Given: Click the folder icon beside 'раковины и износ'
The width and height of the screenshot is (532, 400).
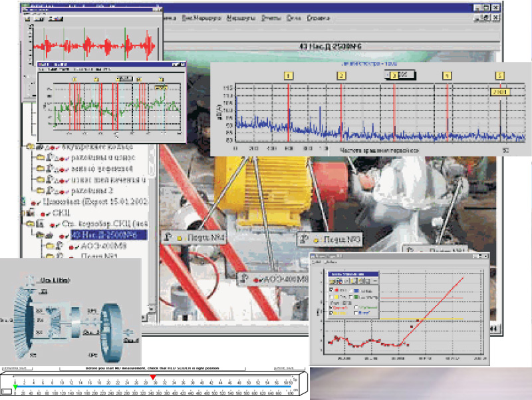Looking at the screenshot, I should 41,158.
